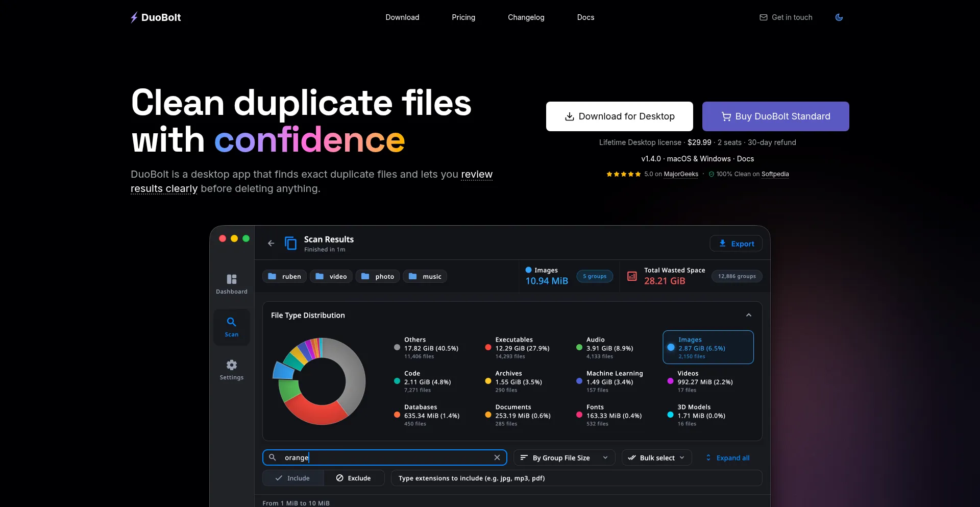Click the search field containing orange
980x507 pixels.
[385, 457]
